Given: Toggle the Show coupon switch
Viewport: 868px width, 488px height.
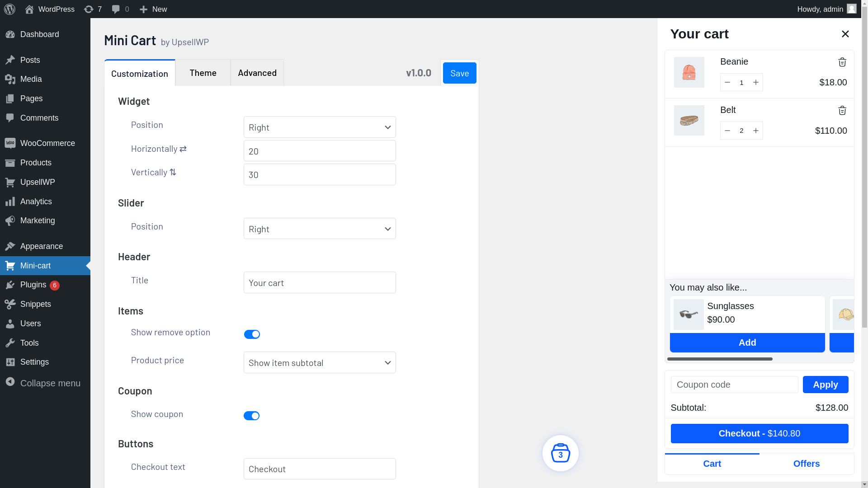Looking at the screenshot, I should click(252, 416).
